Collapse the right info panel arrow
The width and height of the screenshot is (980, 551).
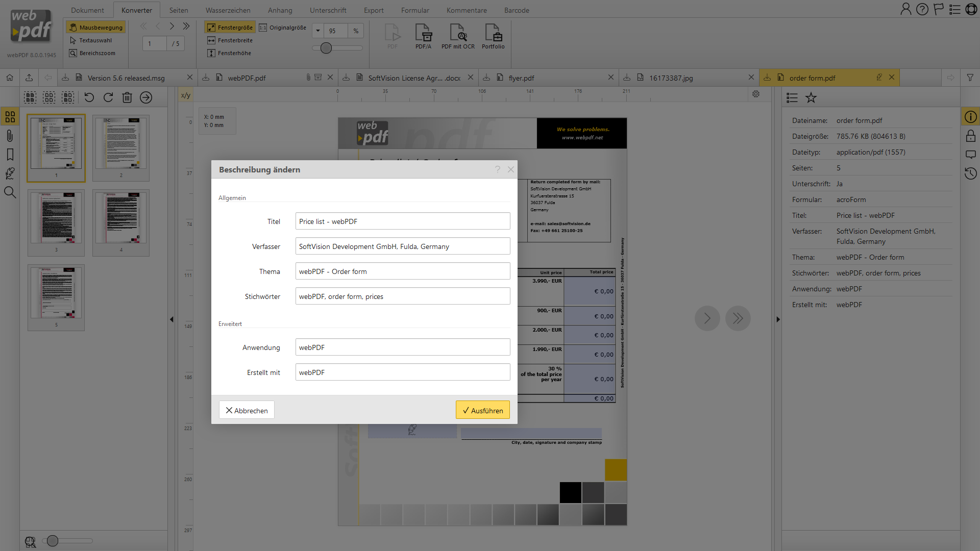pyautogui.click(x=778, y=319)
